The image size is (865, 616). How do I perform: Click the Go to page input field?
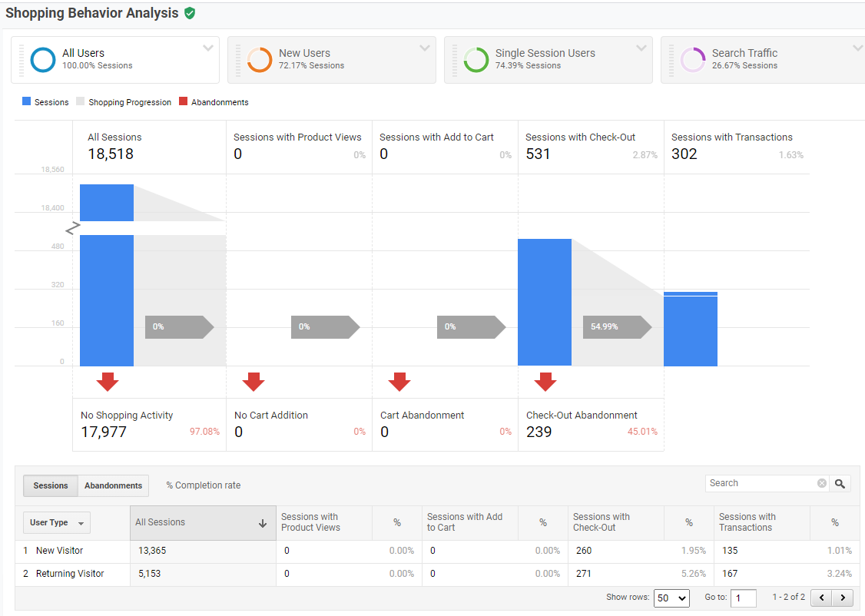(743, 598)
